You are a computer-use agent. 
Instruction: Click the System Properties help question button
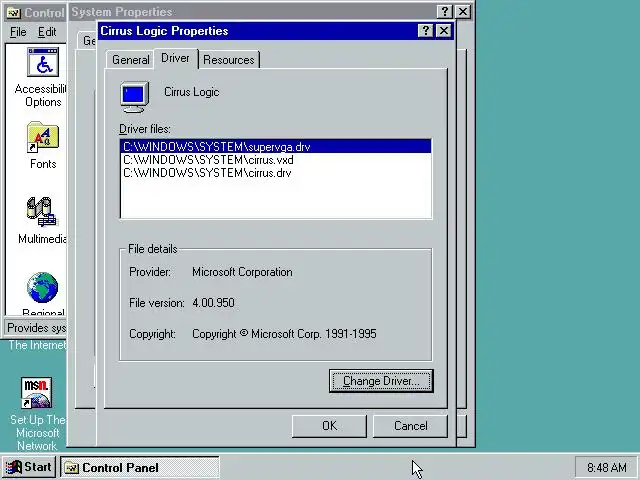[444, 12]
